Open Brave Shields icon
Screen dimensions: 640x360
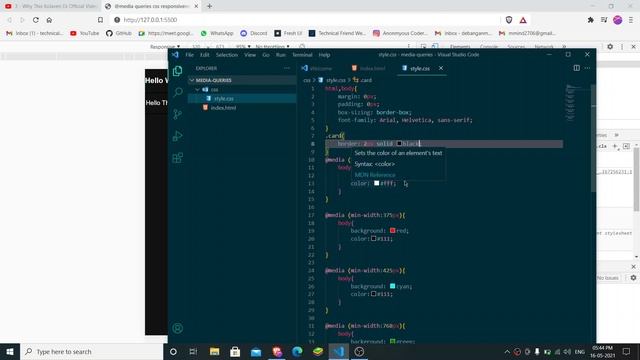(509, 20)
